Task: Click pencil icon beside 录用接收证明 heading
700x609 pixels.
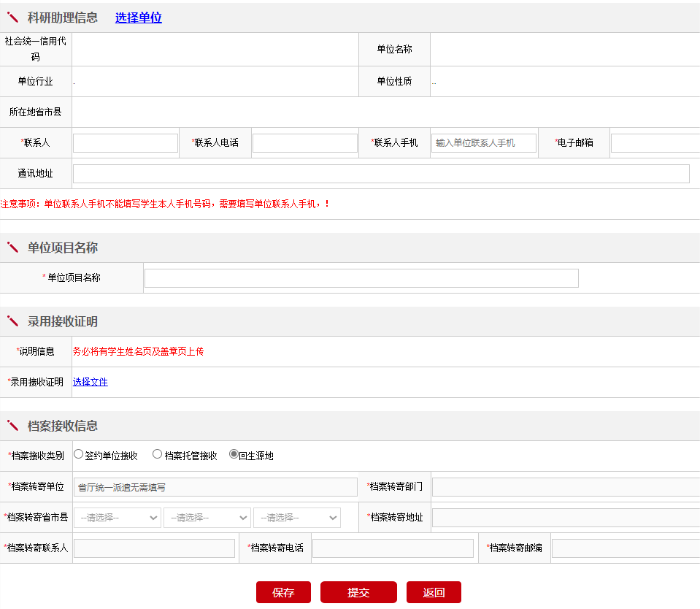Action: 12,321
